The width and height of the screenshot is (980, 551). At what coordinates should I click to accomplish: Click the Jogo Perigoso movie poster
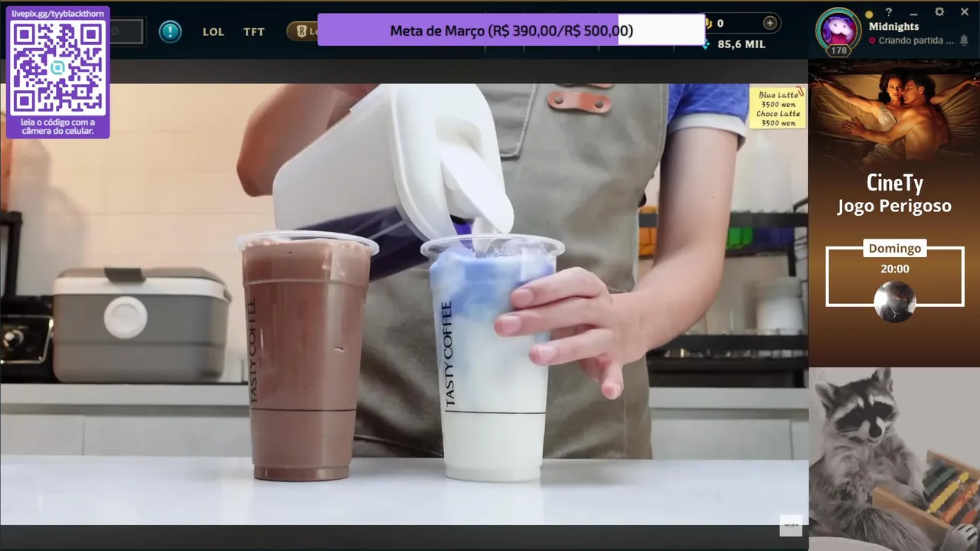894,115
